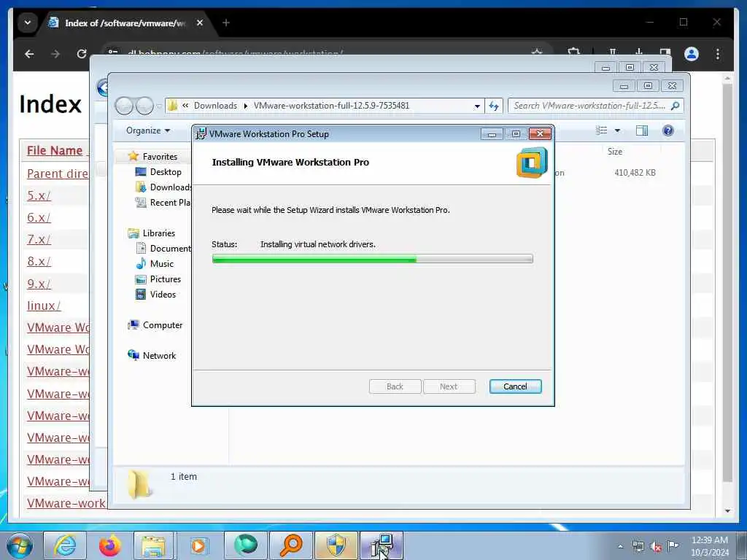Open the Organize menu in Explorer

point(147,131)
